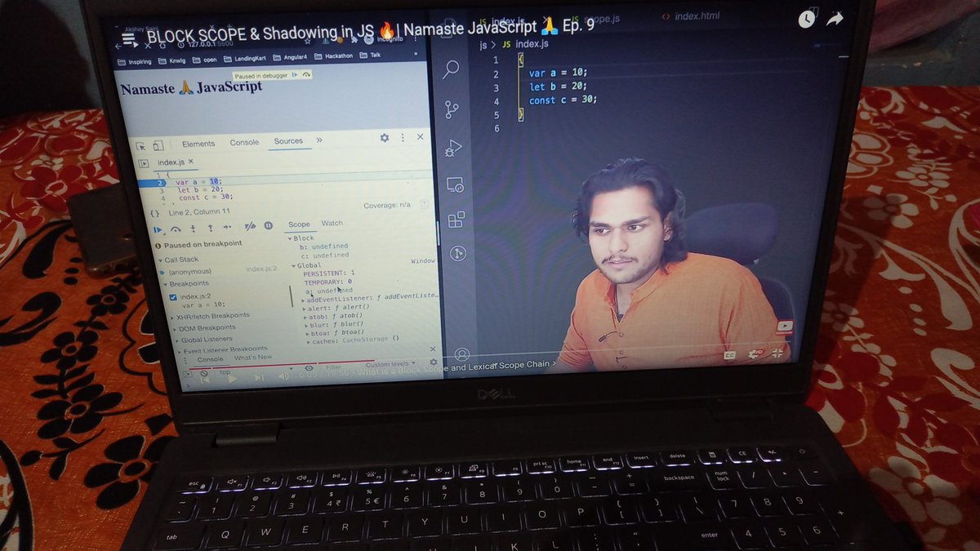Open Inspiring bookmark folder
Viewport: 980px width, 551px height.
(x=134, y=62)
